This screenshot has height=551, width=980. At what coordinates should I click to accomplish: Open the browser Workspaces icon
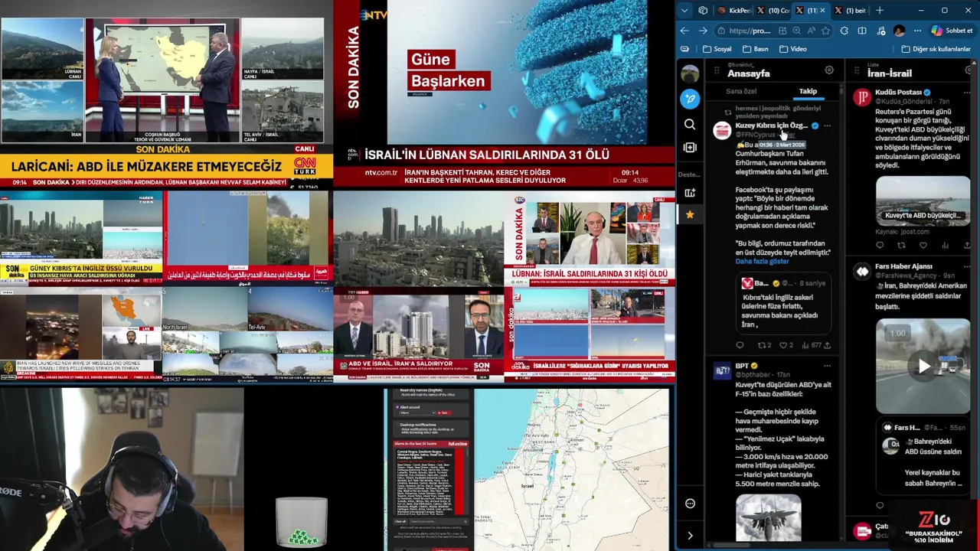click(x=703, y=10)
